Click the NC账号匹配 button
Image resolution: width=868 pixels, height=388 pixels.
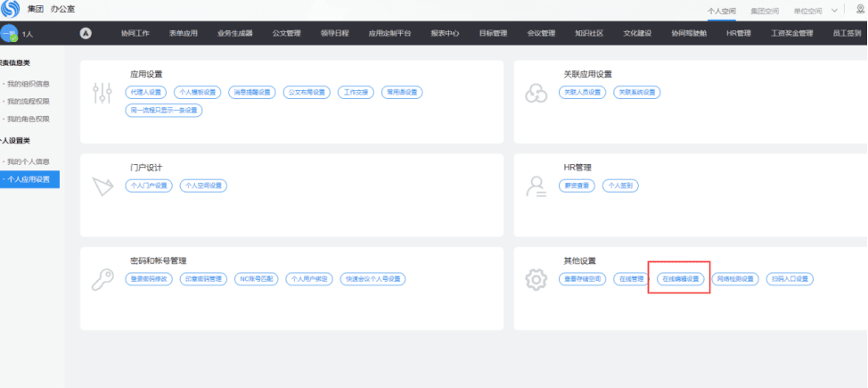click(x=257, y=279)
